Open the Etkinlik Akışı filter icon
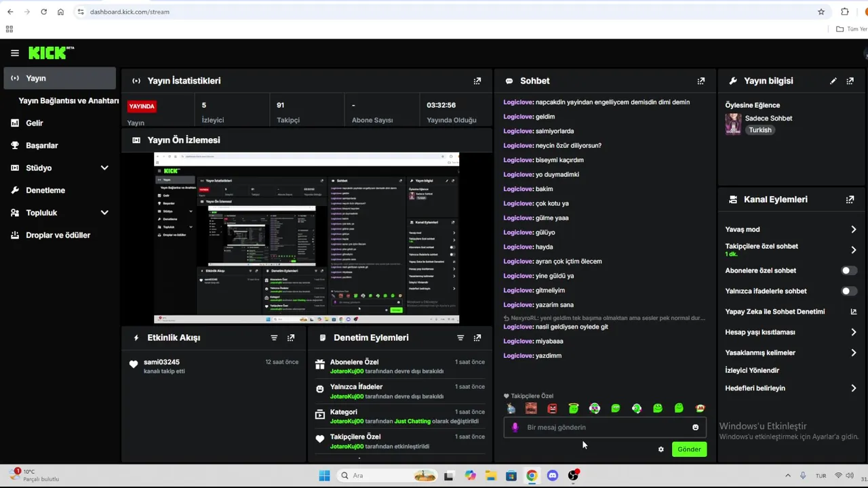The image size is (868, 488). coord(274,338)
